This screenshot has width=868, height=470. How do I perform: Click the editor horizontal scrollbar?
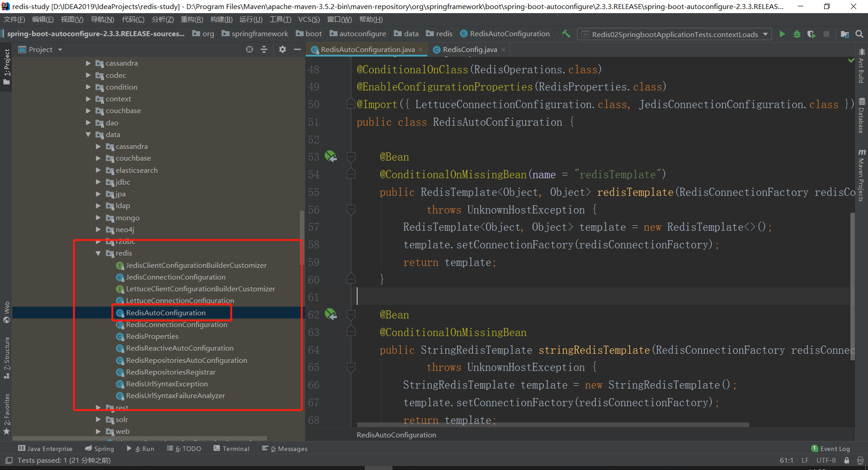point(552,425)
